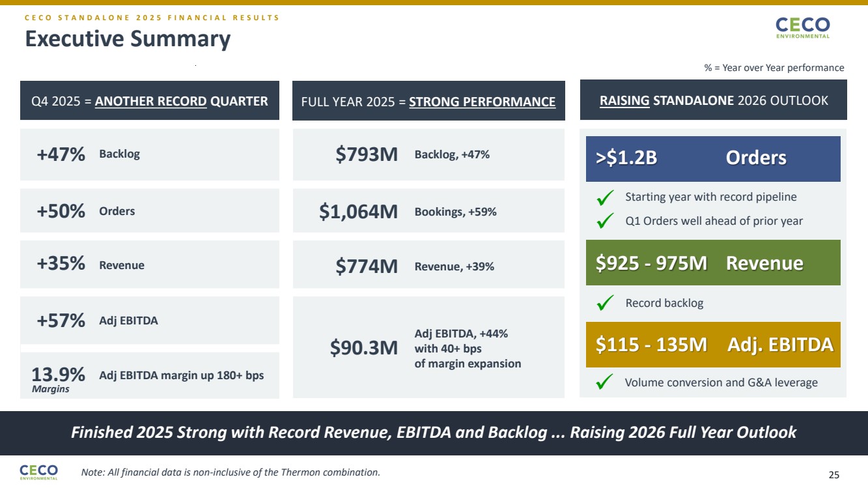Click the checkmark beside Record backlog
This screenshot has height=488, width=868.
[606, 303]
